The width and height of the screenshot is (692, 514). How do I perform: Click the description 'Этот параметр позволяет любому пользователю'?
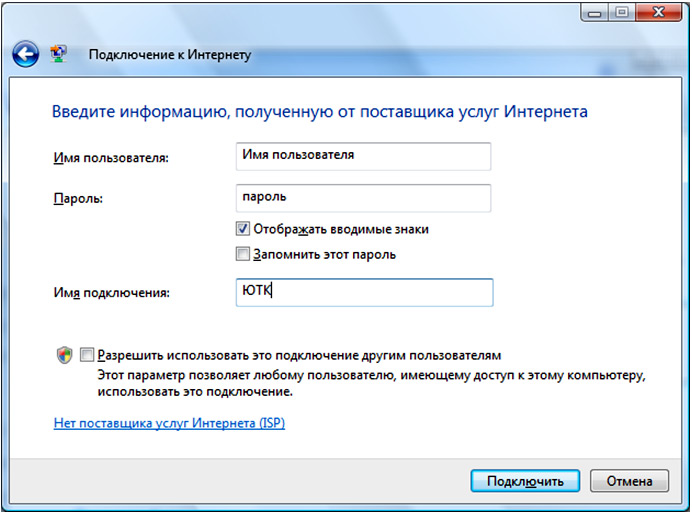pyautogui.click(x=371, y=383)
